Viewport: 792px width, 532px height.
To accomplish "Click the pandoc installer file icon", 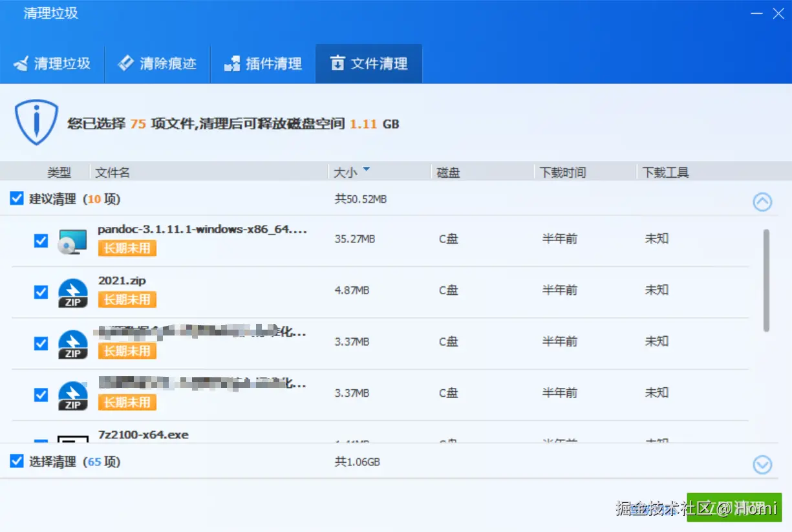I will [72, 240].
